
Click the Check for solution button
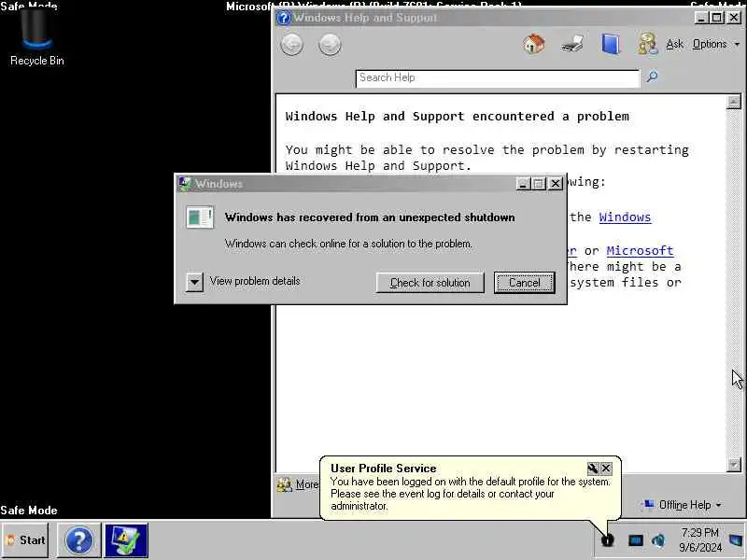[x=430, y=283]
